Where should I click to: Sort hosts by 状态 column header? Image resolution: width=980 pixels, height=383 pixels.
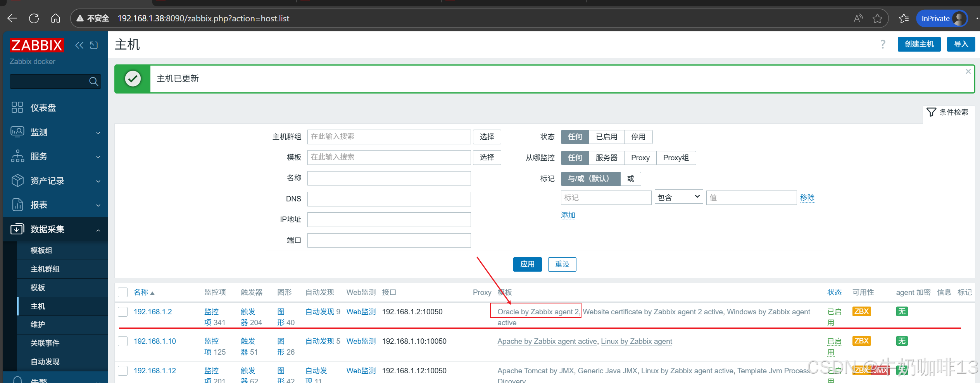click(x=834, y=292)
